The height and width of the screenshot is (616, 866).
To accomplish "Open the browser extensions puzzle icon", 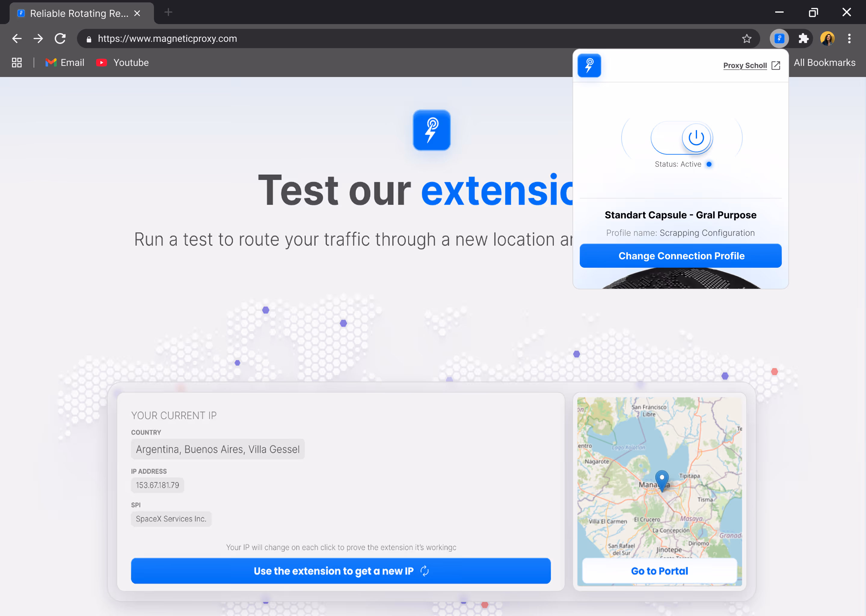I will click(803, 38).
